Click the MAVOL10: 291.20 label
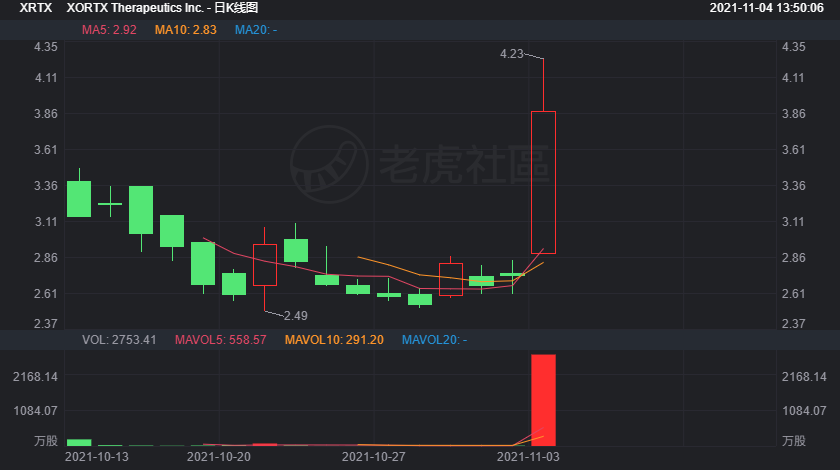Screen dimensions: 840x470 tap(334, 340)
